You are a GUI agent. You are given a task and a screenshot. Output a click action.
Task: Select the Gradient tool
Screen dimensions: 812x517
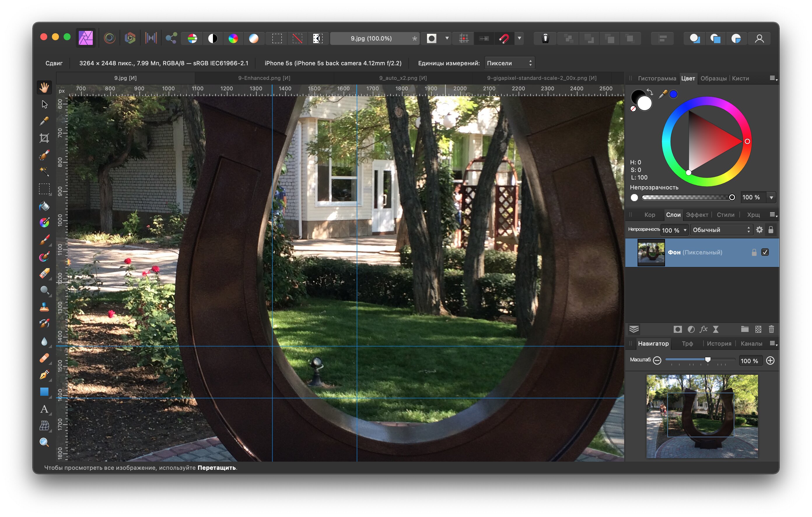coord(44,222)
